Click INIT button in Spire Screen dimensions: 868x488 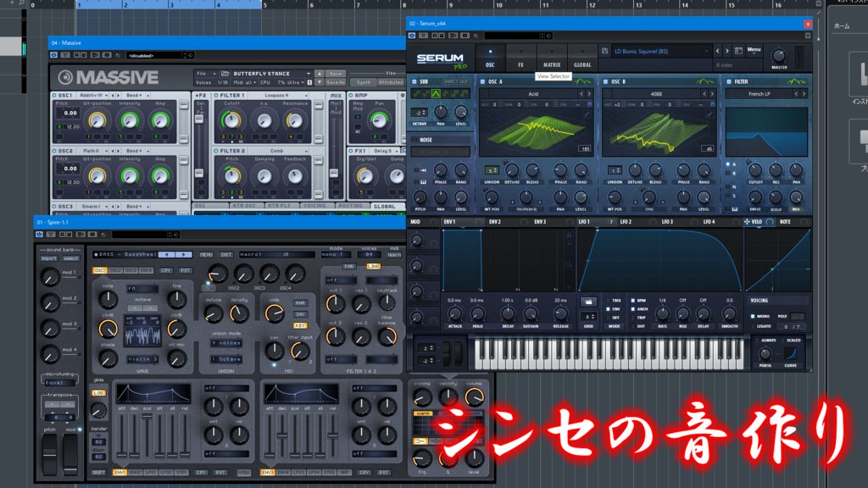click(x=225, y=254)
